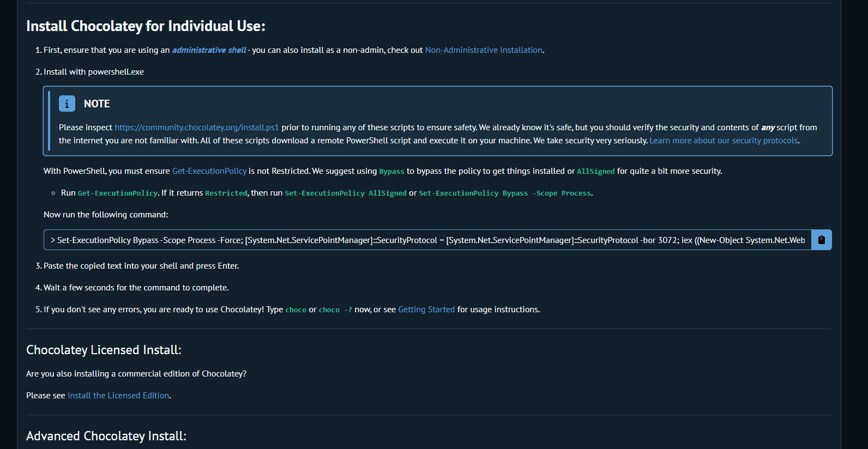Open Learn more about our security protocols
This screenshot has width=868, height=449.
click(x=724, y=141)
